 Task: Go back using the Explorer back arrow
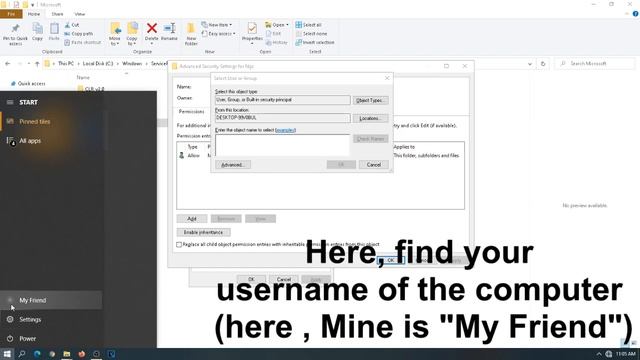click(x=7, y=64)
